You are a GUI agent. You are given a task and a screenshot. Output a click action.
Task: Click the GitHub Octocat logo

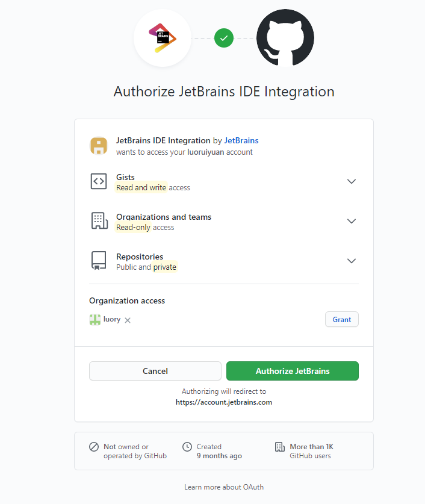[x=285, y=38]
